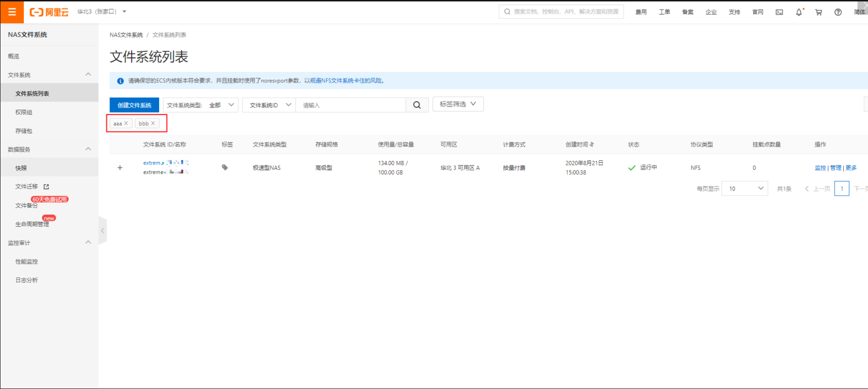Open the 标签筛选 dropdown

[x=458, y=104]
